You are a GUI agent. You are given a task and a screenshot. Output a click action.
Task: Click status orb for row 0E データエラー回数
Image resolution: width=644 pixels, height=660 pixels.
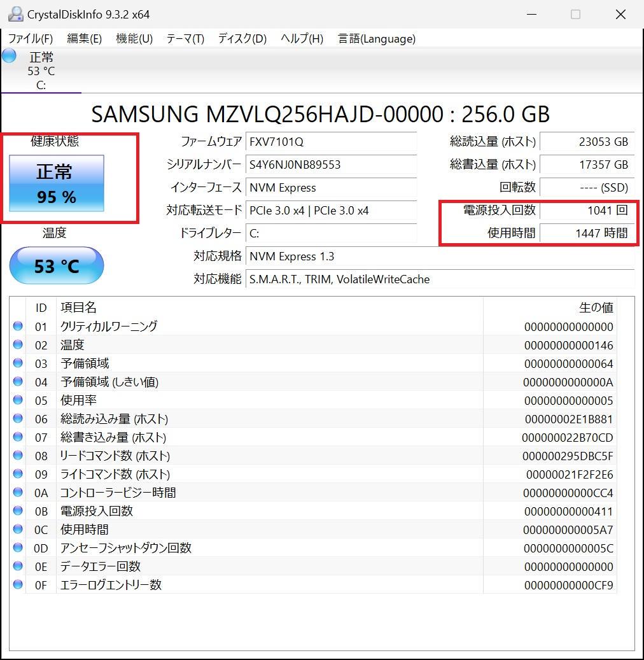(18, 566)
